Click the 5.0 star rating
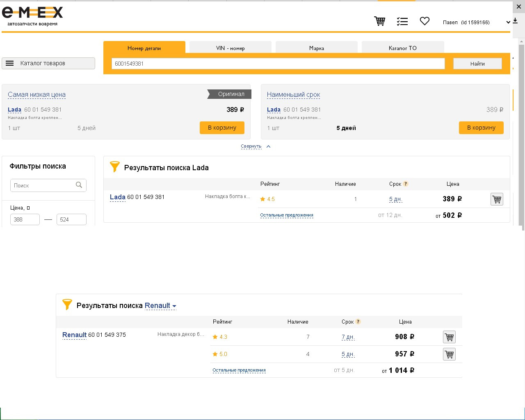This screenshot has height=420, width=525. point(220,354)
